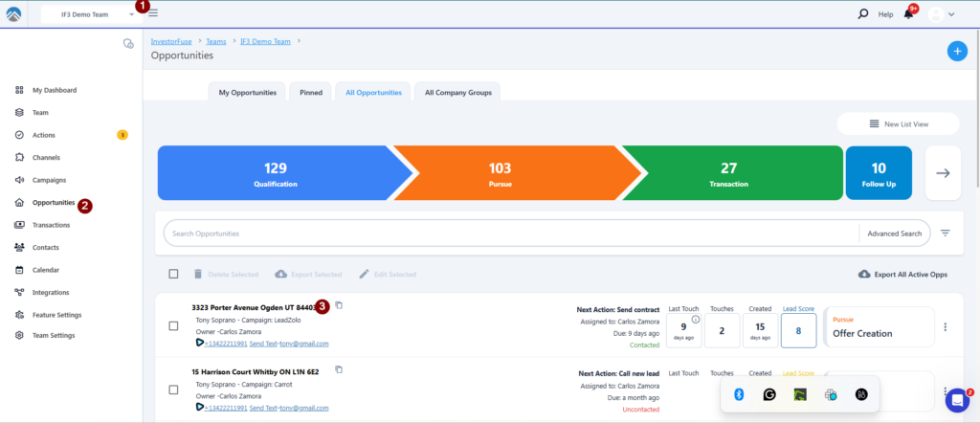
Task: Click the next-stage arrow card
Action: 943,173
